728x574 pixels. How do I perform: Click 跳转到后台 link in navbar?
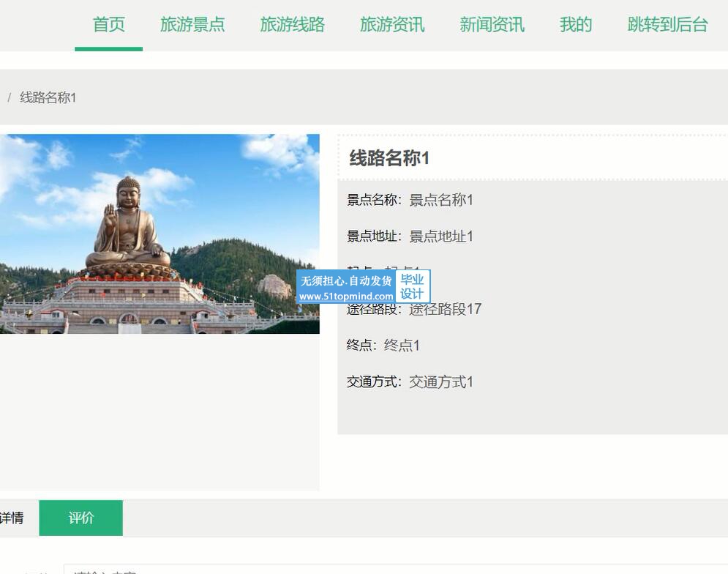click(668, 25)
